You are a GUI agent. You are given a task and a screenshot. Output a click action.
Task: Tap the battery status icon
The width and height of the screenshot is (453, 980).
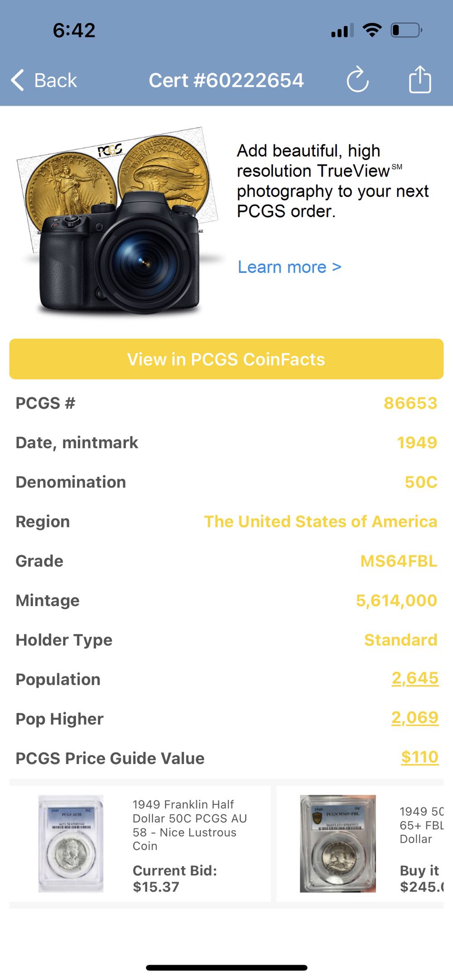pyautogui.click(x=406, y=30)
